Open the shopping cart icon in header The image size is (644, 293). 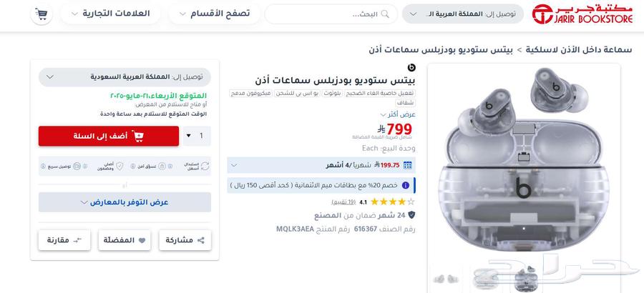(42, 14)
